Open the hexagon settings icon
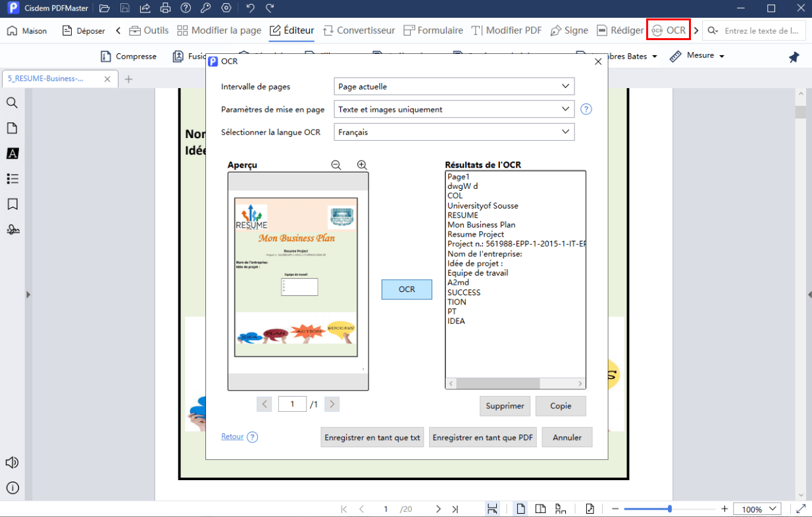This screenshot has height=517, width=812. (226, 9)
